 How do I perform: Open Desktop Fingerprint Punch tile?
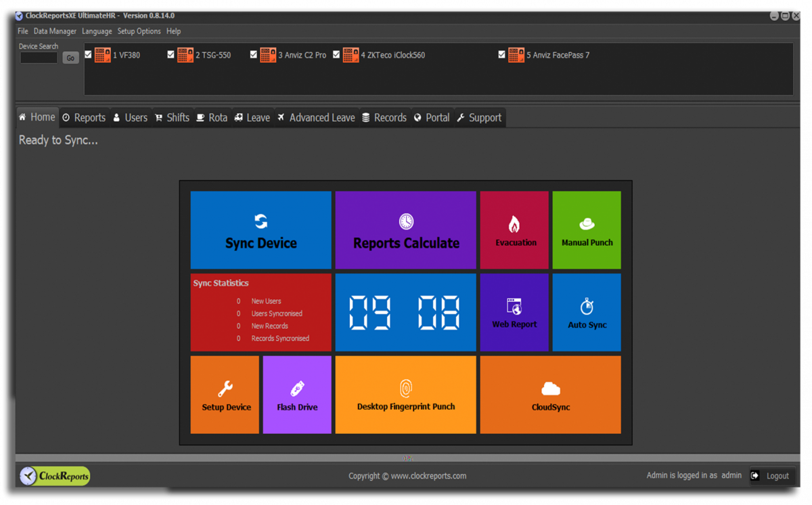click(406, 395)
